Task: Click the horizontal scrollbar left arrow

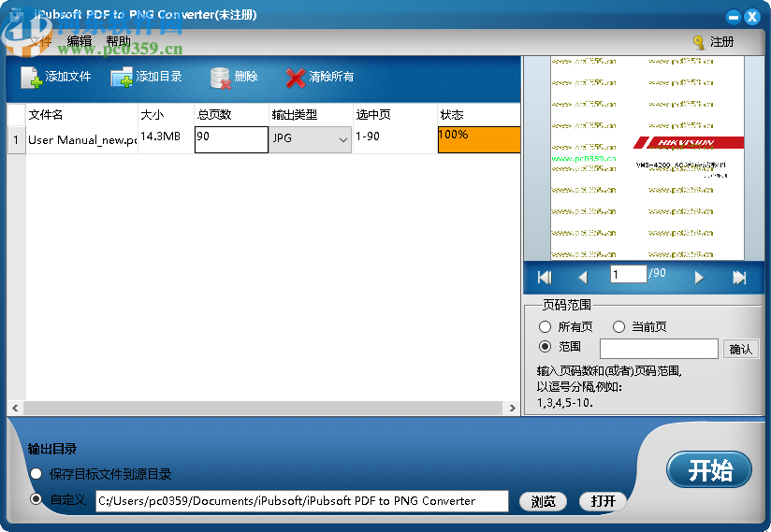Action: [x=15, y=409]
